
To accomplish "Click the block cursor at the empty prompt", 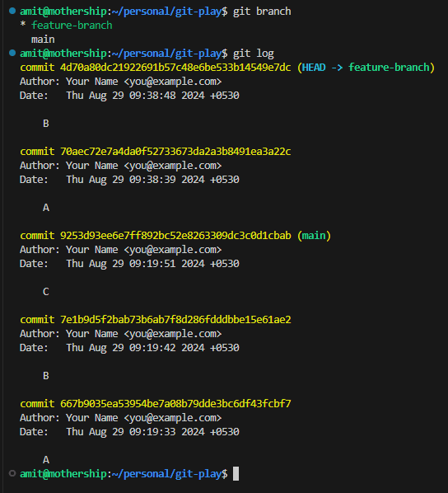I will (x=236, y=474).
